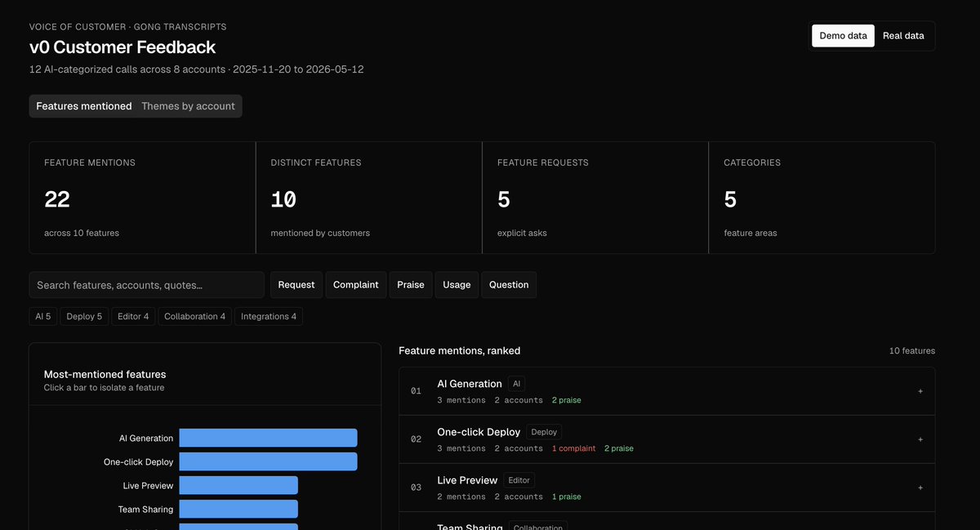Image resolution: width=980 pixels, height=530 pixels.
Task: Switch to Real data mode
Action: click(903, 36)
